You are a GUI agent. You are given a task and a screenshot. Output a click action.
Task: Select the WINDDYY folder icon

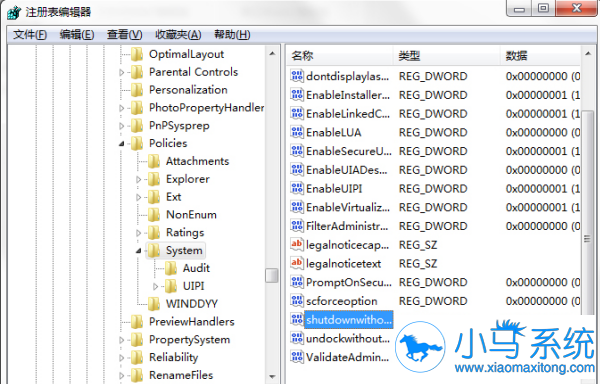(x=153, y=304)
